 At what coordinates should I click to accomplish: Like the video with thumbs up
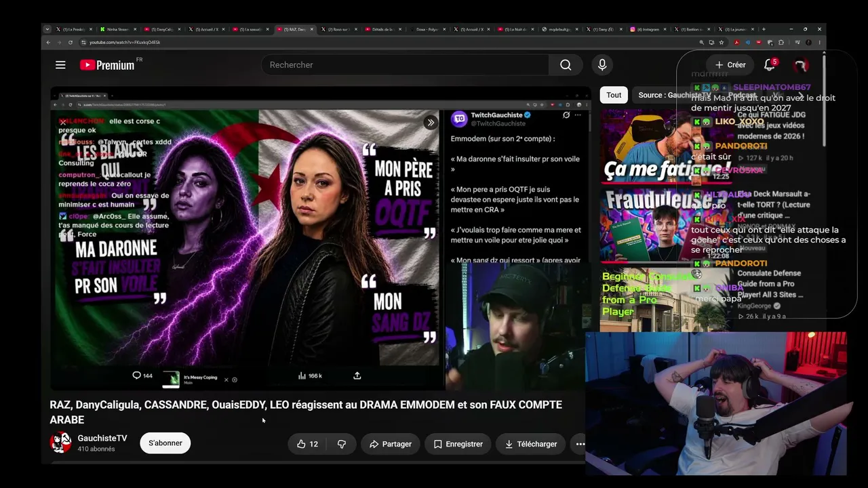pyautogui.click(x=307, y=444)
